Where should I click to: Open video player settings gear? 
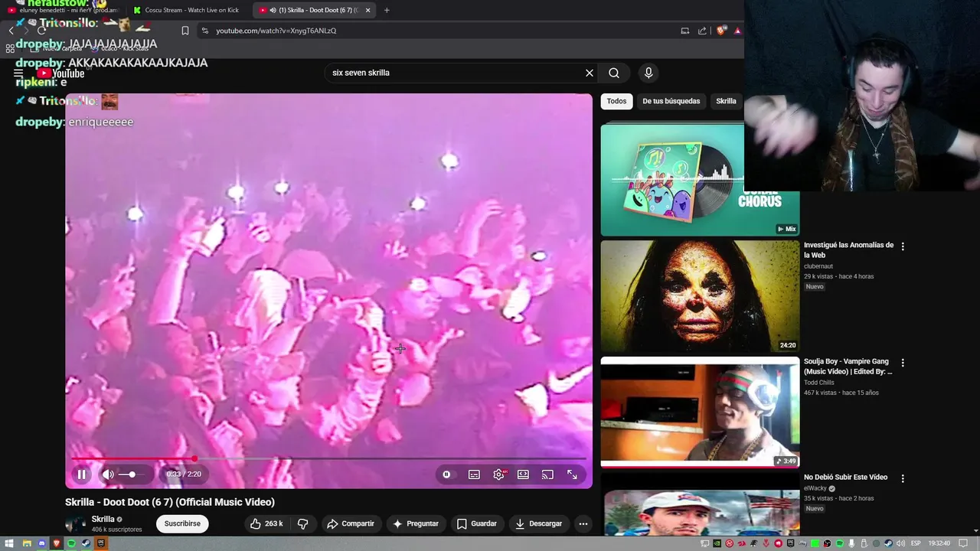point(499,474)
